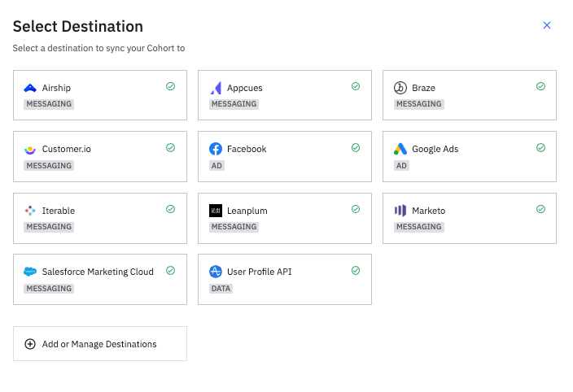Click the Marketo logo icon
Viewport: 573px width, 392px height.
(400, 211)
